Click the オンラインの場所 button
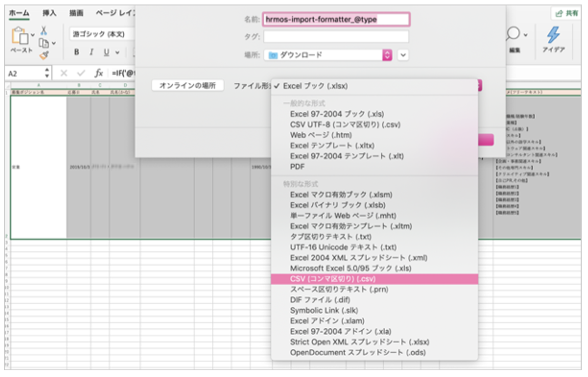Image resolution: width=588 pixels, height=377 pixels. (188, 86)
